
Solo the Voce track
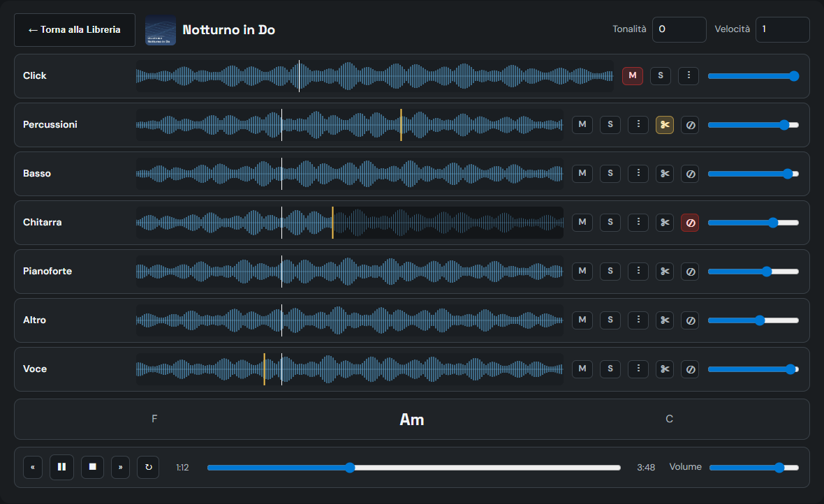point(610,369)
